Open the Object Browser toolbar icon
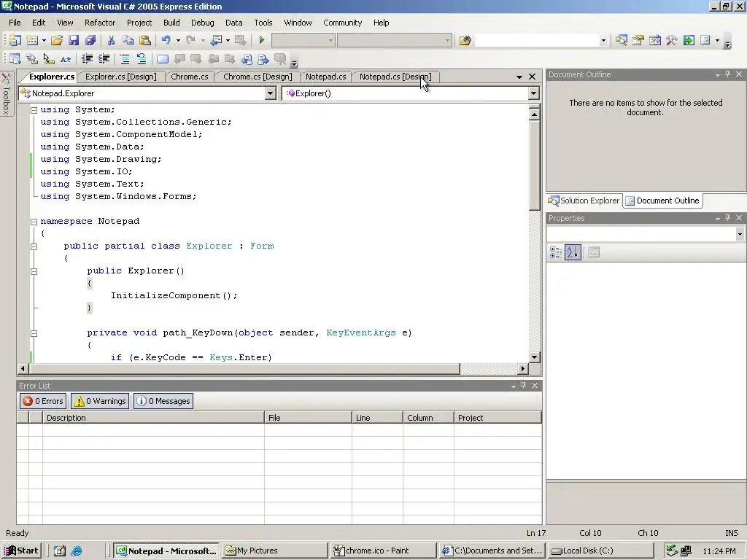This screenshot has width=747, height=560. [x=655, y=41]
